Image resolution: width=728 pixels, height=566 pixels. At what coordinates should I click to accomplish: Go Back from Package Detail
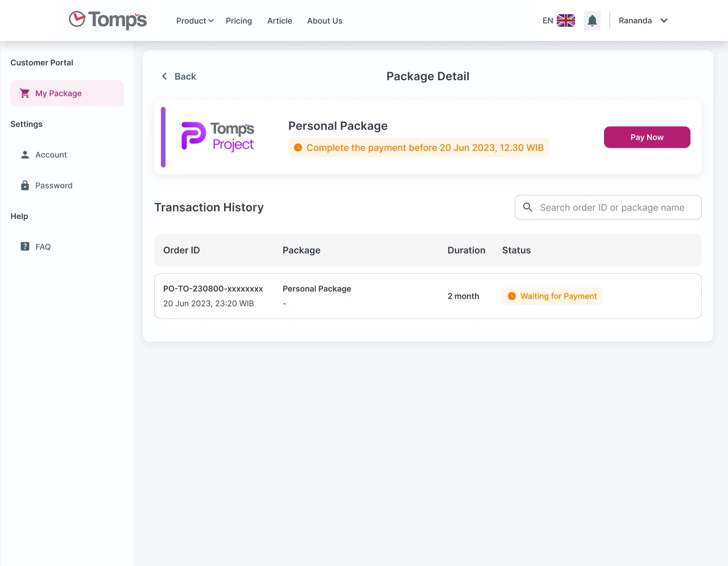pyautogui.click(x=179, y=77)
